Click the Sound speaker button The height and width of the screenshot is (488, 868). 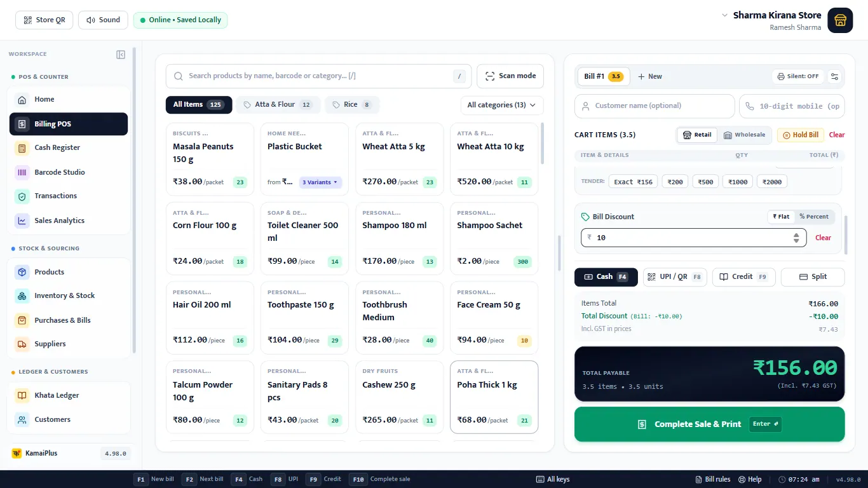click(103, 20)
